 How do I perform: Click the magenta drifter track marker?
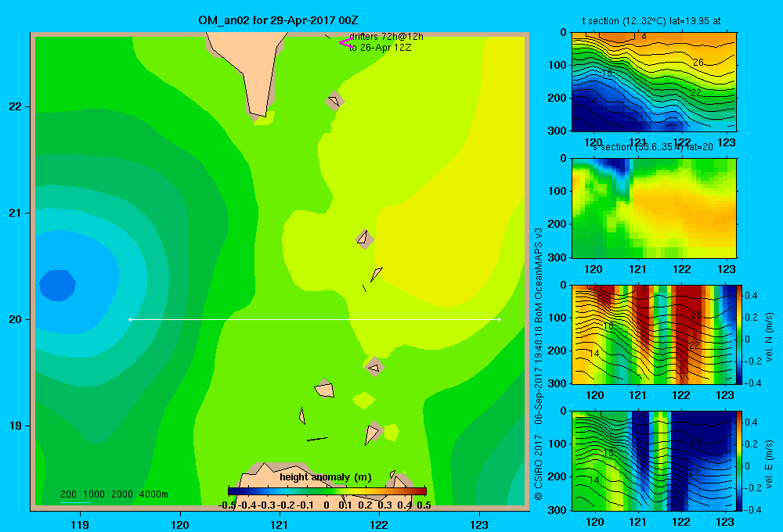346,42
